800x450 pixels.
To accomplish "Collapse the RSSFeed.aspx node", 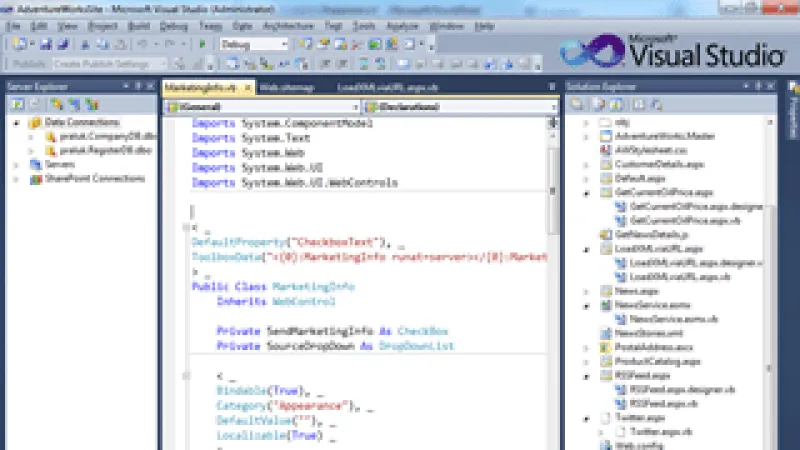I will (x=586, y=377).
